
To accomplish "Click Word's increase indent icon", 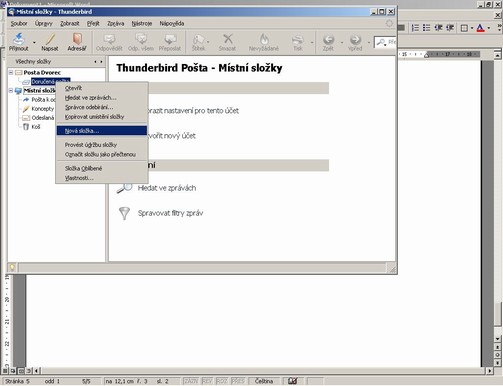I will pos(450,28).
